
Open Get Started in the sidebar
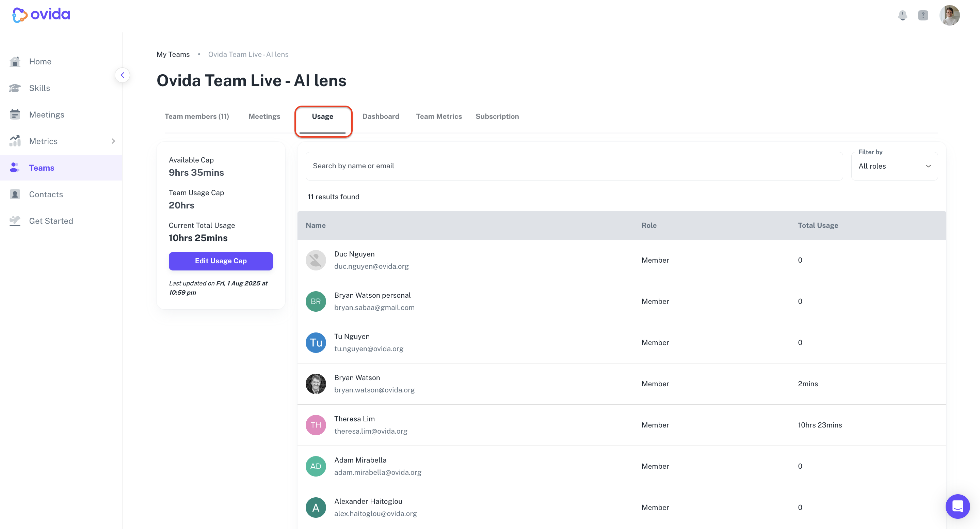[61, 221]
